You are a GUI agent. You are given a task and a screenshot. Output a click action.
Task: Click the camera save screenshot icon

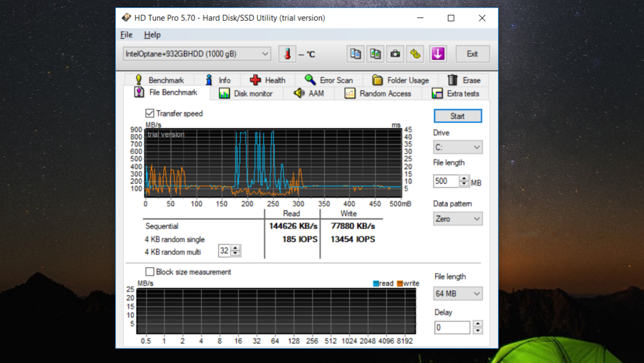(395, 54)
